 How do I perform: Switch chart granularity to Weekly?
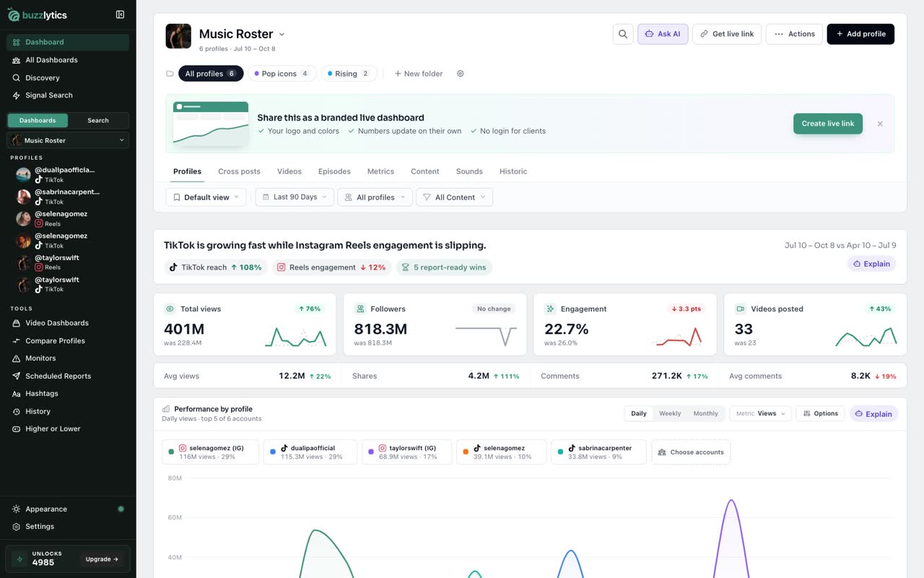(x=670, y=413)
